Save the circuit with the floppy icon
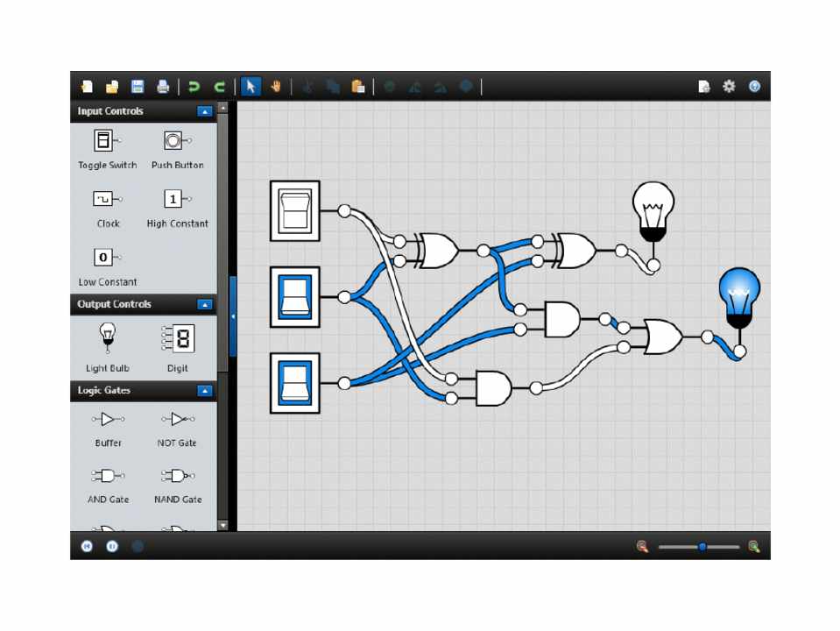Screen dimensions: 840x631 [x=138, y=86]
